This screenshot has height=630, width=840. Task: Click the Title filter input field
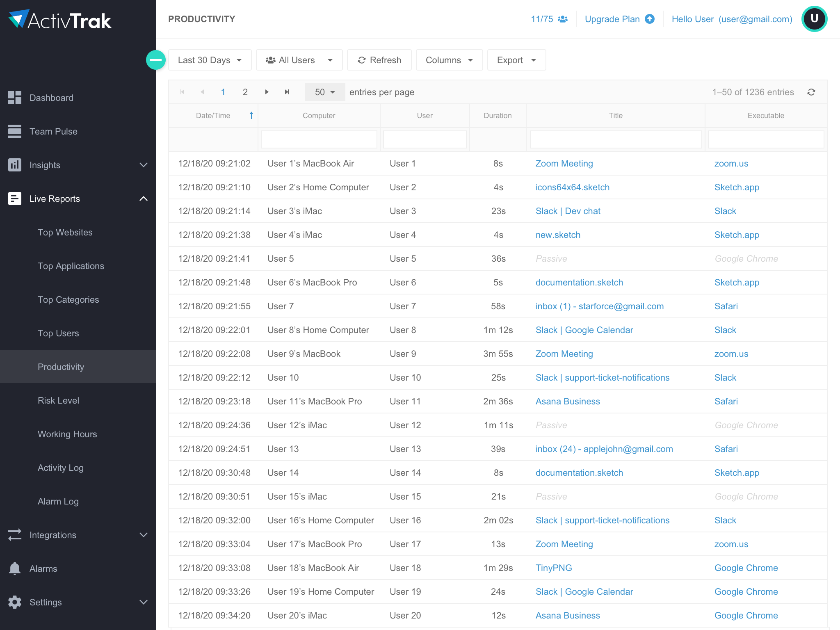(616, 139)
